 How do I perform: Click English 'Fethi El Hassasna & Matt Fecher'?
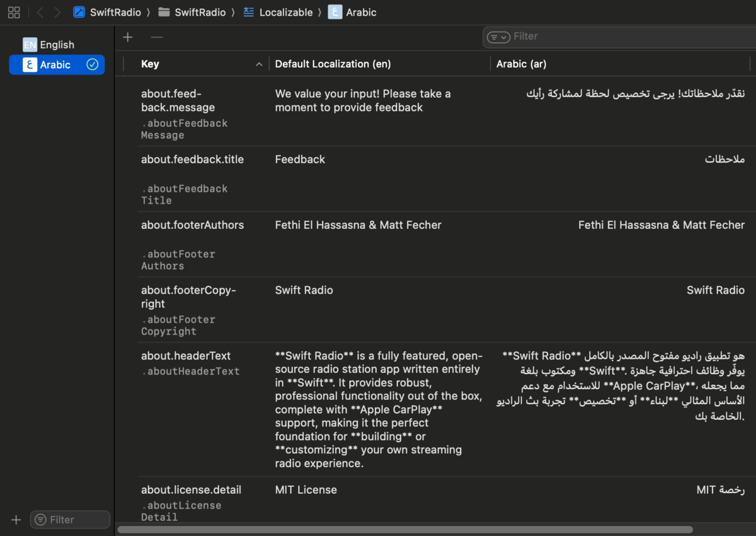click(x=358, y=225)
